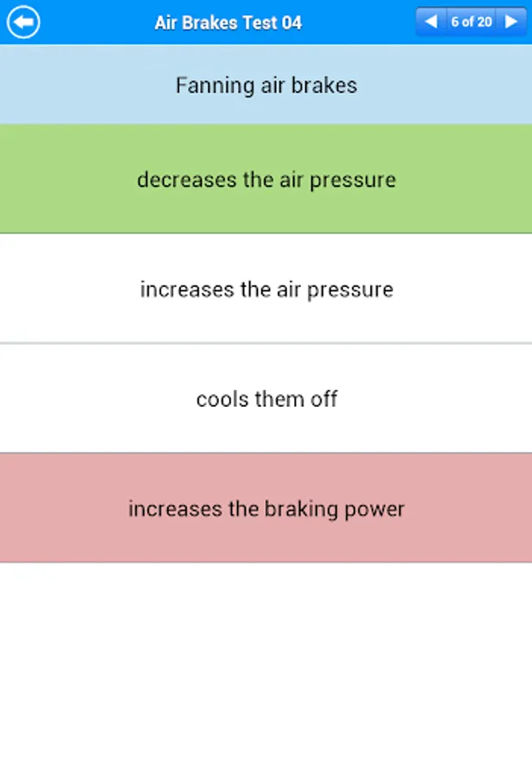Click the red highlighted wrong answer
Image resolution: width=532 pixels, height=776 pixels.
click(x=266, y=508)
